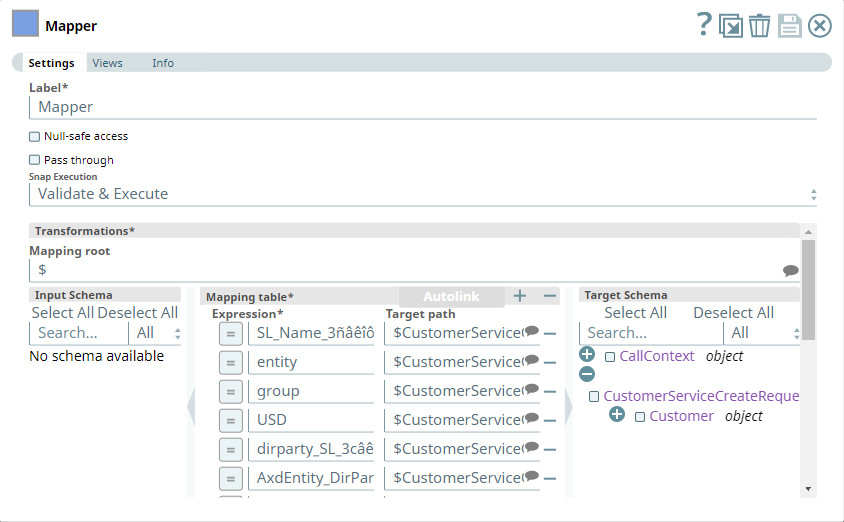Enable the Null-safe access checkbox
The height and width of the screenshot is (522, 844).
click(35, 136)
